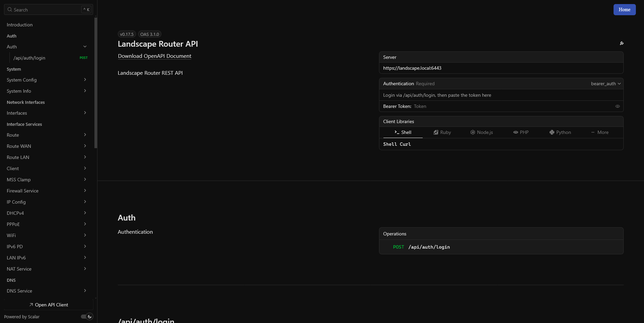Choose the PHP client library icon

tap(515, 132)
